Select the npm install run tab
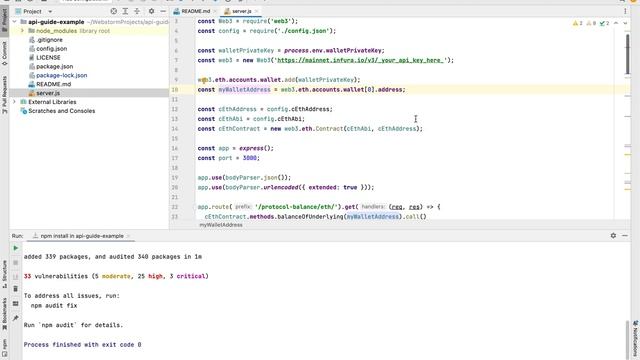640x360 pixels. [x=82, y=236]
